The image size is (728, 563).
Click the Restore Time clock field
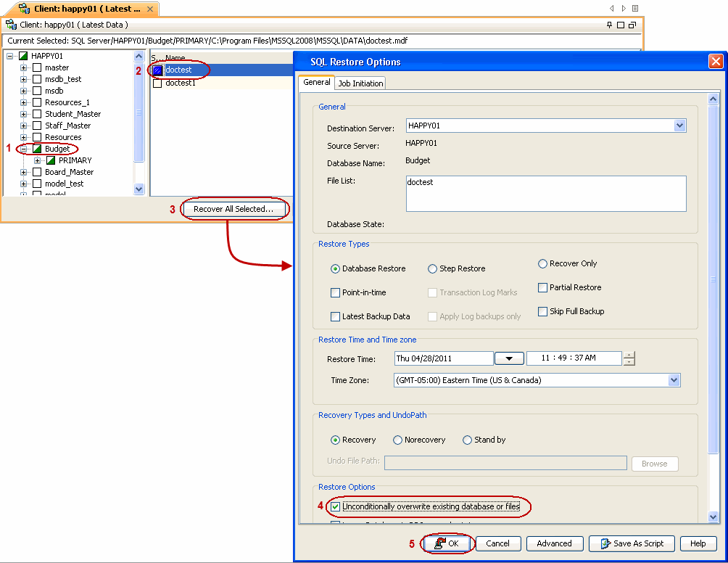[574, 358]
